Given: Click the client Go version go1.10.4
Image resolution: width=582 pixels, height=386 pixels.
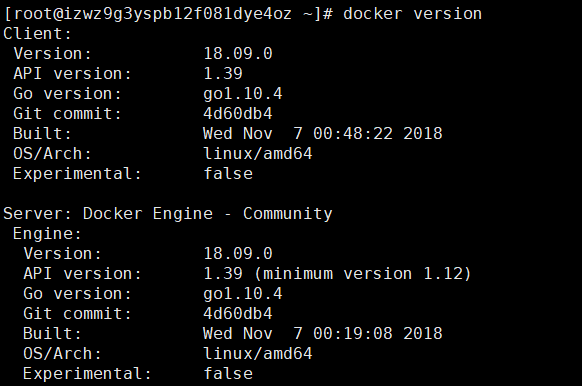Looking at the screenshot, I should (x=243, y=94).
